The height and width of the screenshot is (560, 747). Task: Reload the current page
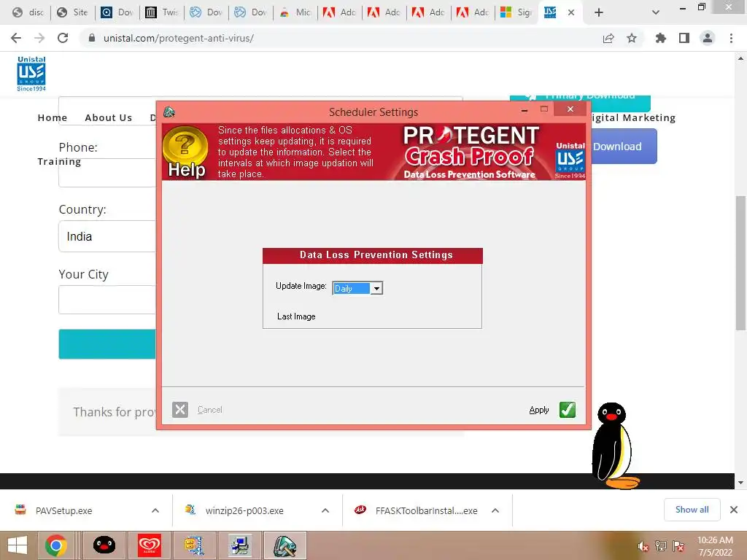tap(63, 38)
